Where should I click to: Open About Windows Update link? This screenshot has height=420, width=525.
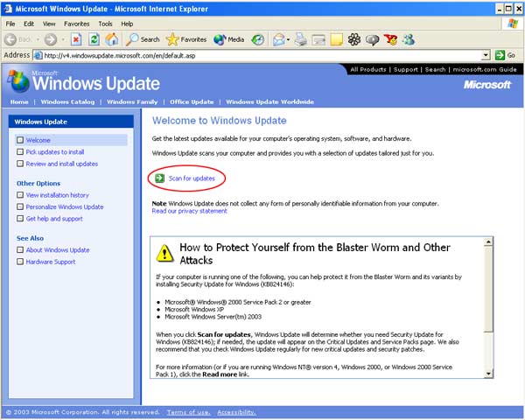tap(58, 250)
